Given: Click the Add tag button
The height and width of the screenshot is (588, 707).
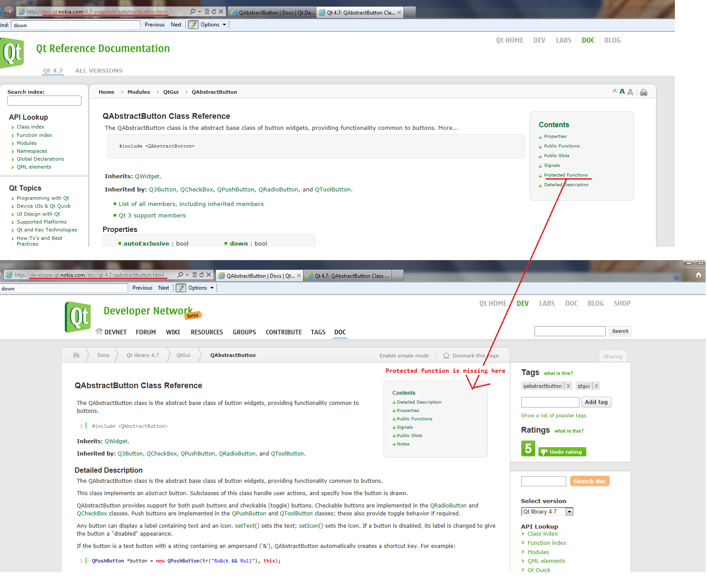Looking at the screenshot, I should click(x=596, y=402).
